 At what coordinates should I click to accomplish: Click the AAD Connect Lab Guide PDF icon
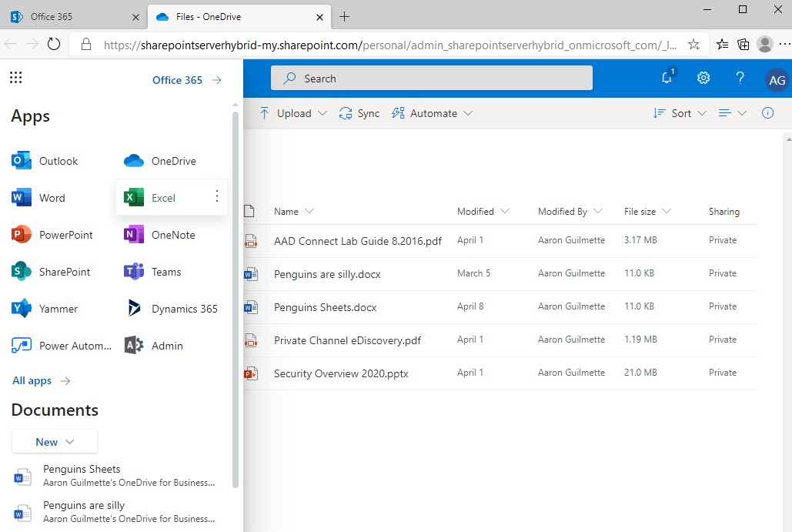(x=251, y=240)
